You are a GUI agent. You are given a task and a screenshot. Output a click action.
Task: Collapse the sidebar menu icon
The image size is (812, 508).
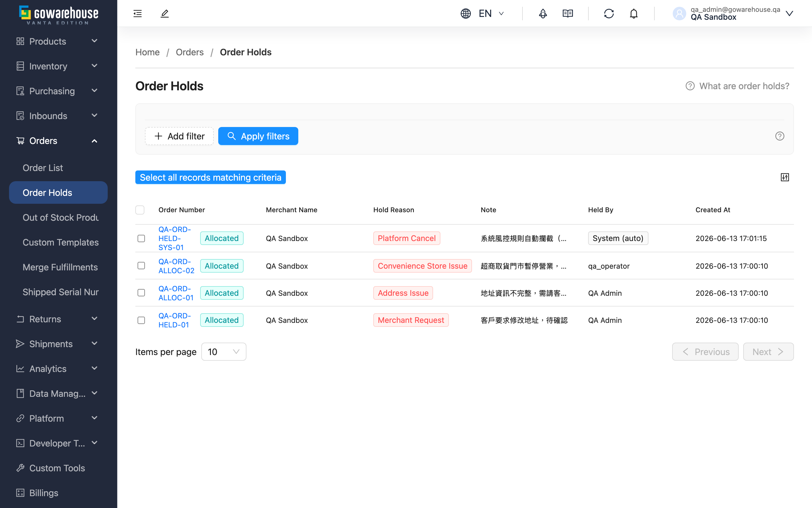pos(138,14)
